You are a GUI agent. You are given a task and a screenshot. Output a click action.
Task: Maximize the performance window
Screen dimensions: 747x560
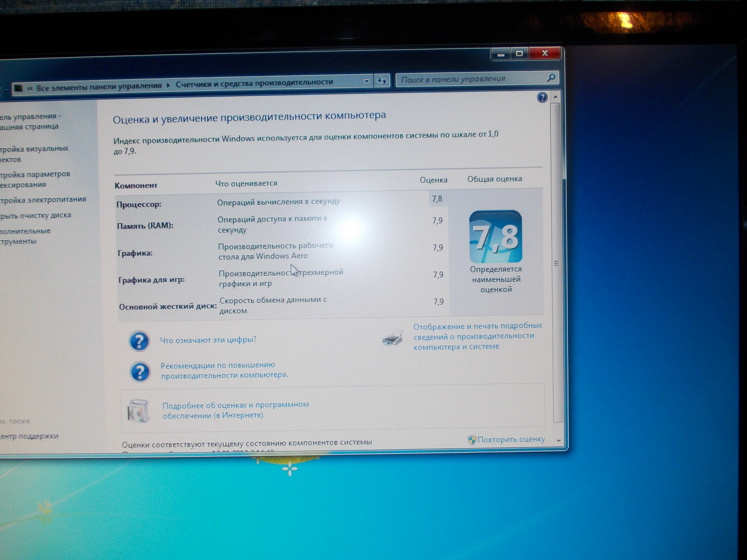[x=519, y=53]
